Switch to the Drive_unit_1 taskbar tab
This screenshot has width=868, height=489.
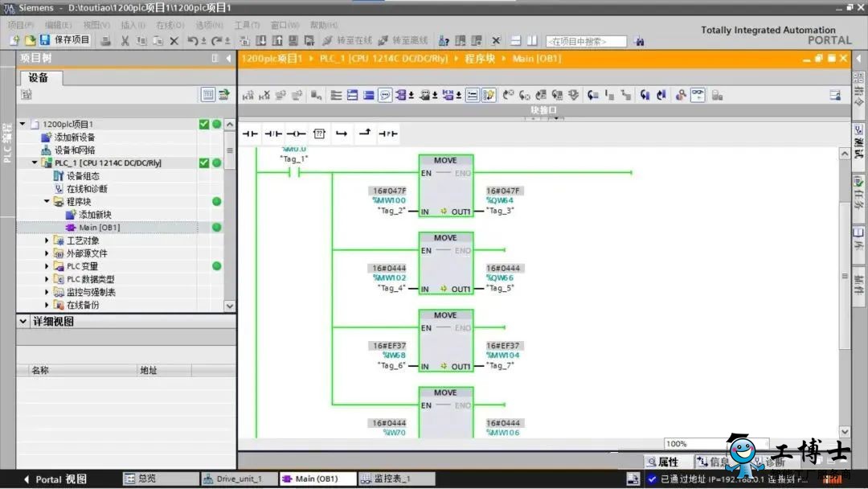(240, 479)
